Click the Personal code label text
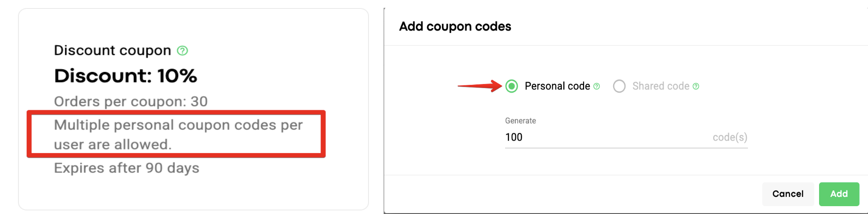 tap(557, 86)
